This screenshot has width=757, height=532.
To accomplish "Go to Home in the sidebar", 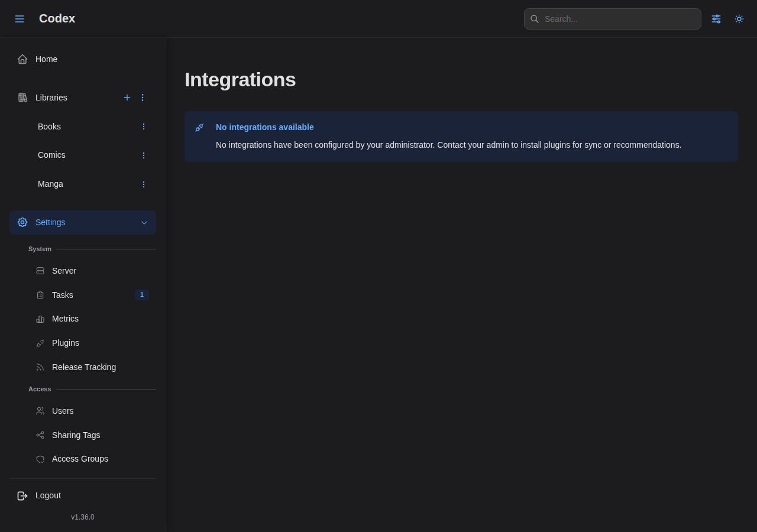I will (x=83, y=59).
